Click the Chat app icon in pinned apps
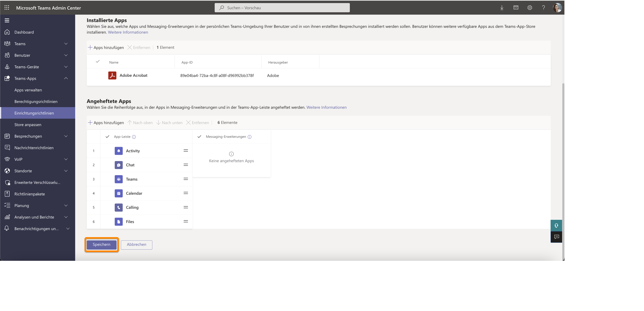Screen dimensions: 644x311 point(119,165)
